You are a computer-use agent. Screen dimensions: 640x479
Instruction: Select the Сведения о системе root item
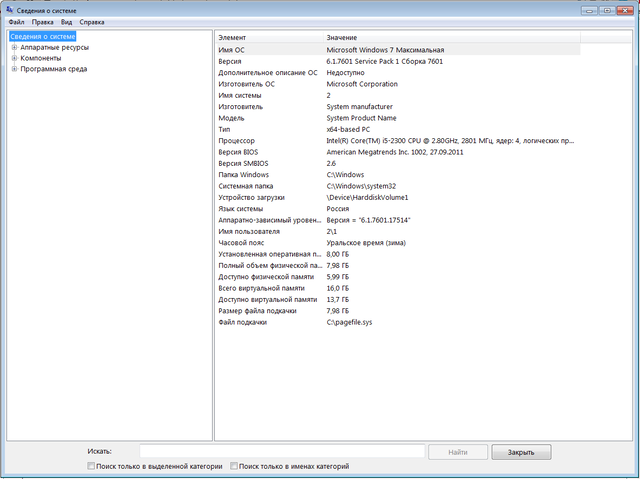(43, 36)
